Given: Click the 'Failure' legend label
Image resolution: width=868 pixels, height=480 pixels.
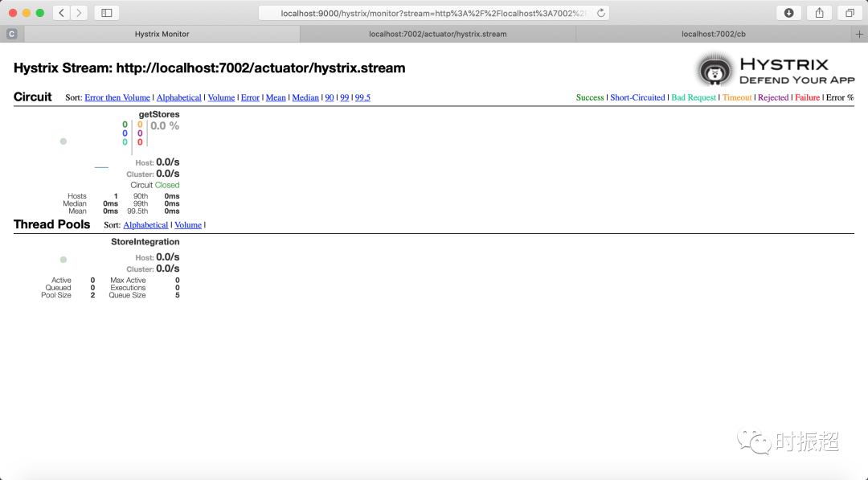Looking at the screenshot, I should pyautogui.click(x=807, y=97).
